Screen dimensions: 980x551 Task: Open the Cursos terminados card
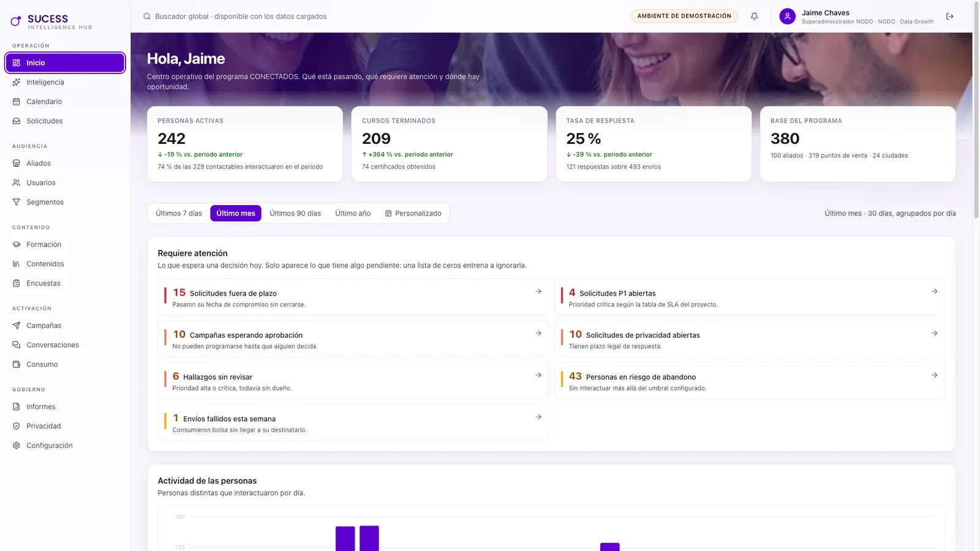[449, 144]
